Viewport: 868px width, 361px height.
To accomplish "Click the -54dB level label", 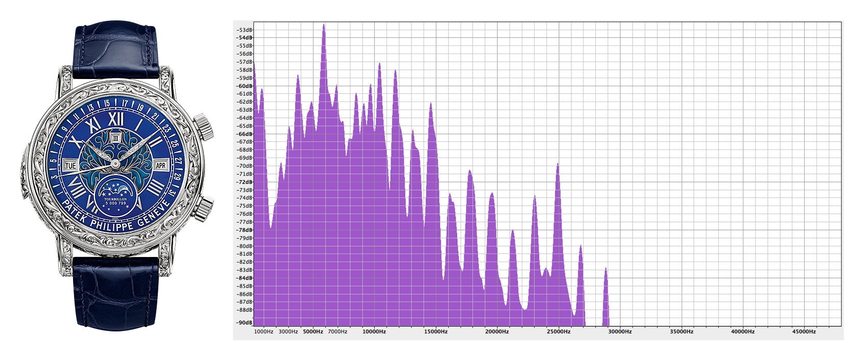I will 245,38.
